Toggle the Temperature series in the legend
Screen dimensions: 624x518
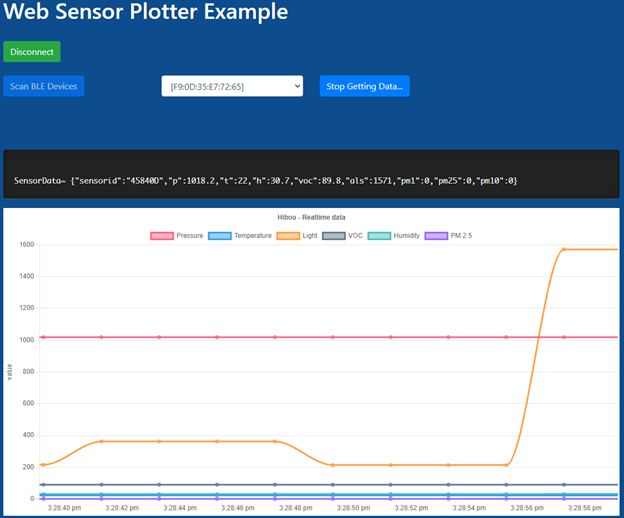coord(220,236)
